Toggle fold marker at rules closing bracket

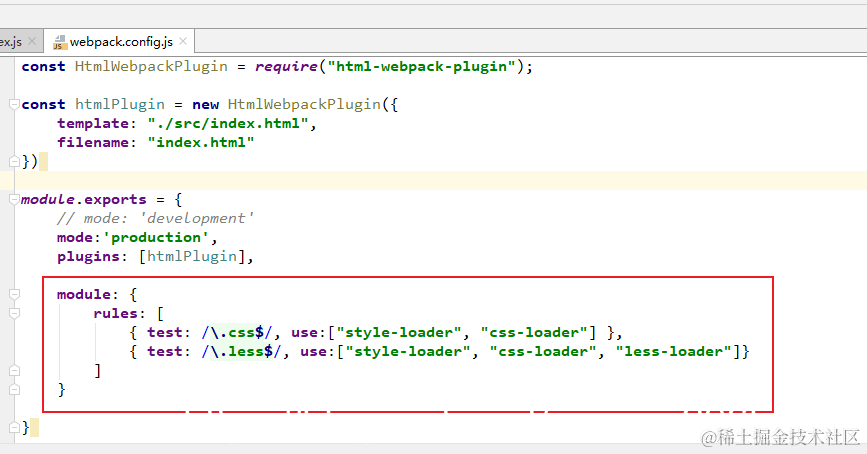(x=14, y=370)
